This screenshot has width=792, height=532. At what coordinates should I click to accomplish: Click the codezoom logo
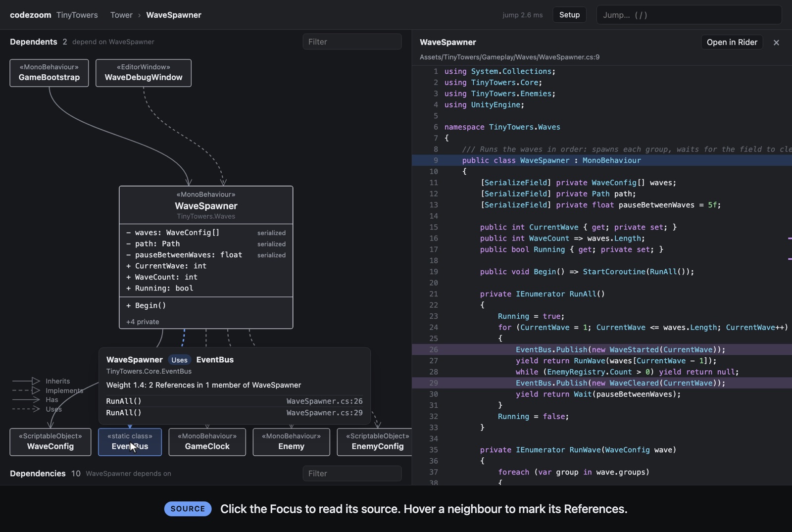30,15
